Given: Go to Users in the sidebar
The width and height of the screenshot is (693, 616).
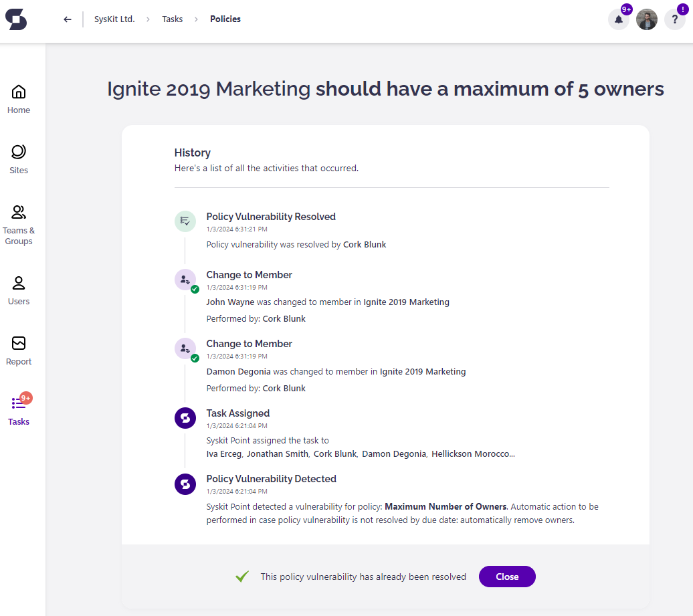Looking at the screenshot, I should coord(19,290).
